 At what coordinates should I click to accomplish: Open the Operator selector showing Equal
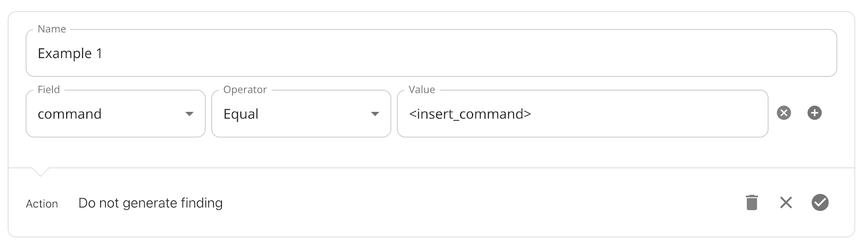point(301,113)
